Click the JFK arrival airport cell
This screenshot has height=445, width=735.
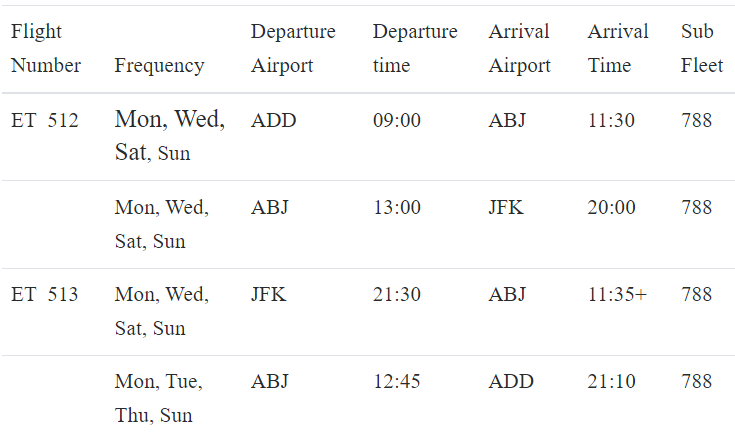click(x=506, y=207)
